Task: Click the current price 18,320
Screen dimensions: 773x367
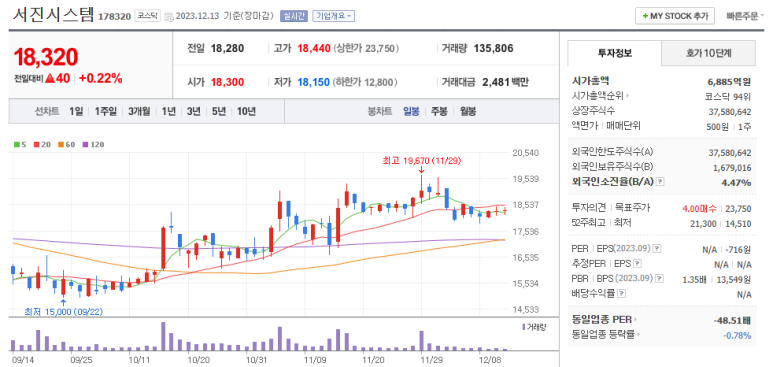Action: pyautogui.click(x=46, y=57)
